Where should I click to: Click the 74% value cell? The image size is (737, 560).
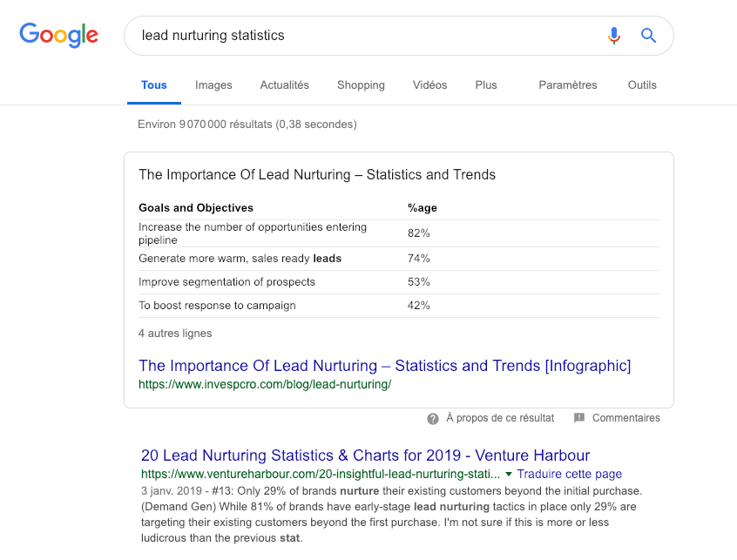[x=418, y=259]
